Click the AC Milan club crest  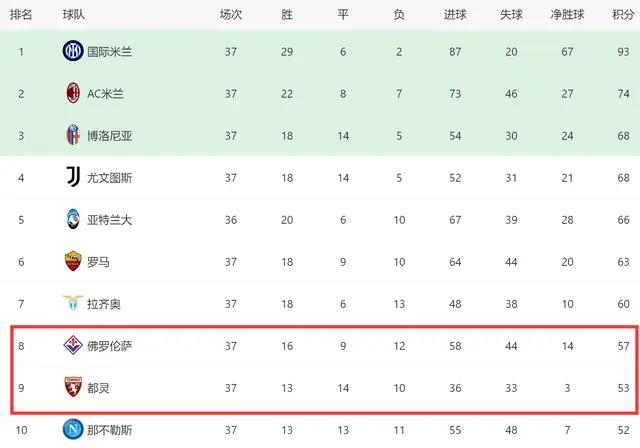tap(73, 93)
